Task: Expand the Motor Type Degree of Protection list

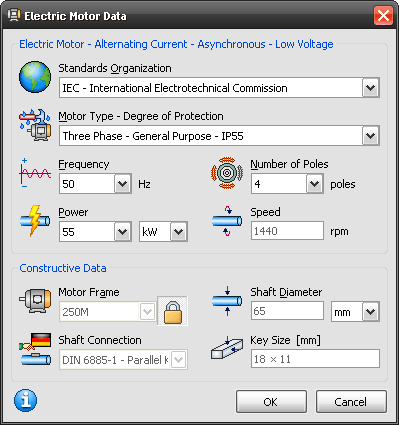Action: point(371,136)
